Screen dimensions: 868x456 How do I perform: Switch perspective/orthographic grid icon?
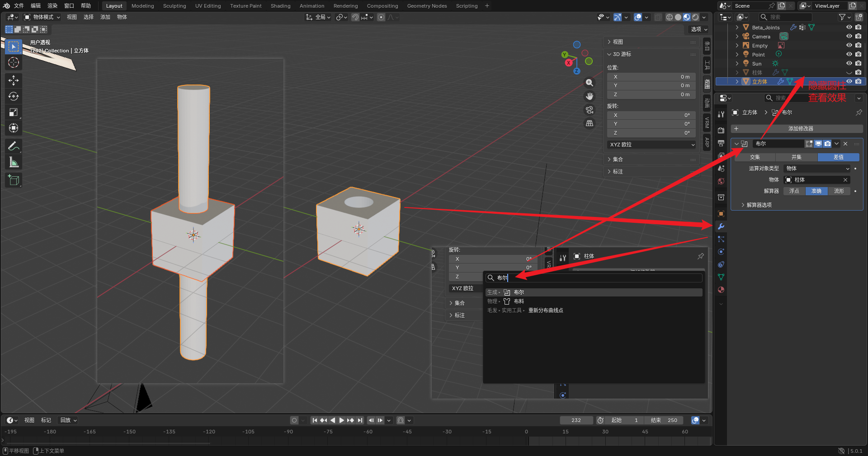590,123
